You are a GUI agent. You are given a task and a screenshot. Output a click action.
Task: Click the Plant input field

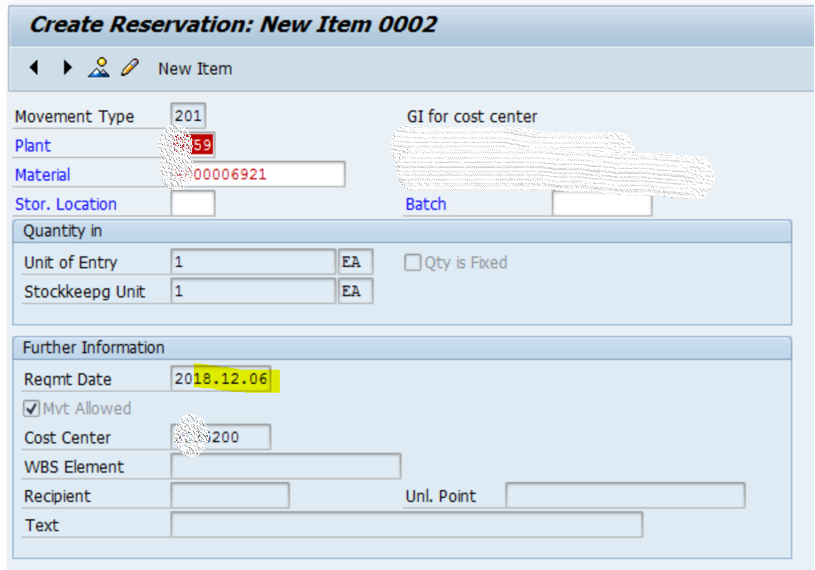(193, 145)
